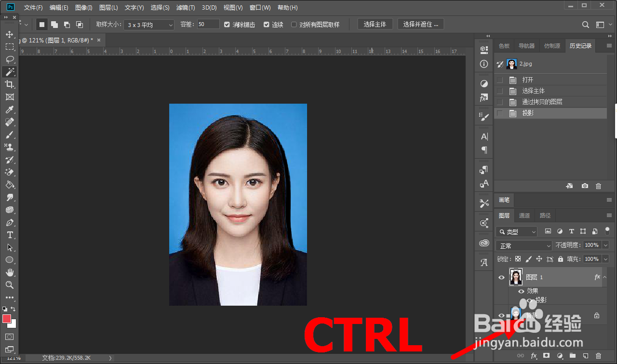
Task: Click the 选择并遮住 button
Action: coord(421,24)
